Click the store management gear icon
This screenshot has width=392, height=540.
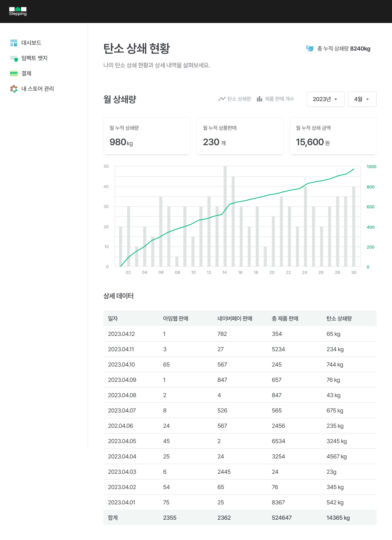click(14, 89)
